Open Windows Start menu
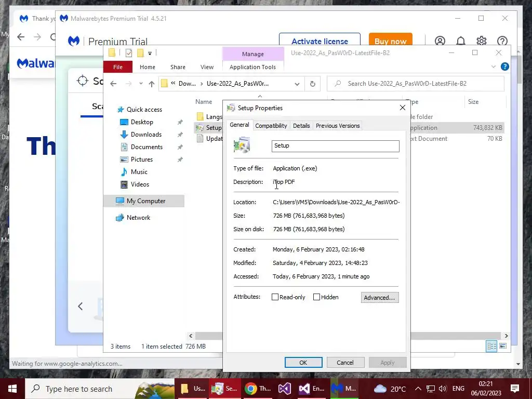Image resolution: width=532 pixels, height=399 pixels. coord(12,389)
